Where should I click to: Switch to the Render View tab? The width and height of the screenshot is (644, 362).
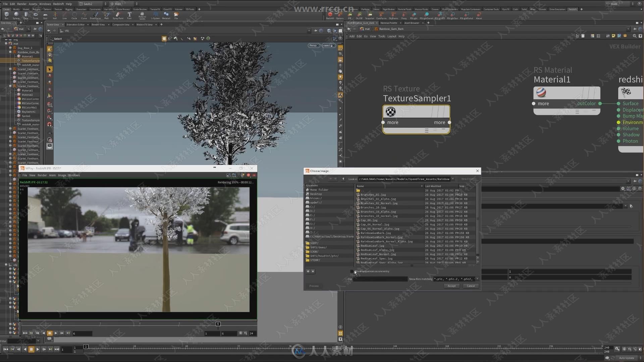click(x=98, y=25)
